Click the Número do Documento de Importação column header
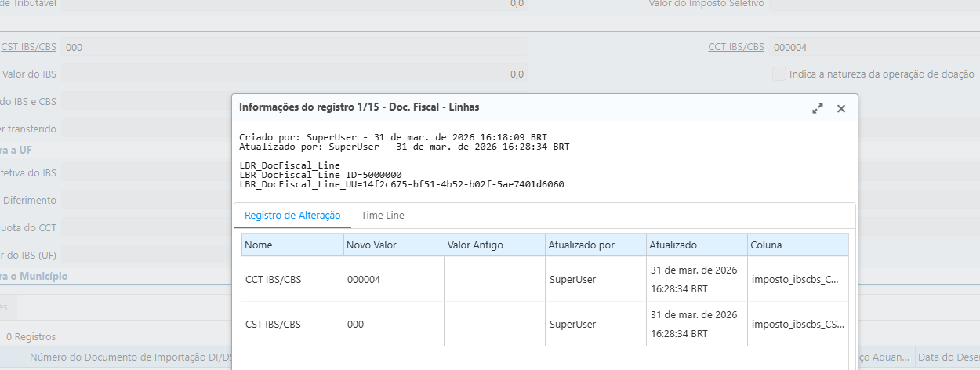 tap(129, 359)
